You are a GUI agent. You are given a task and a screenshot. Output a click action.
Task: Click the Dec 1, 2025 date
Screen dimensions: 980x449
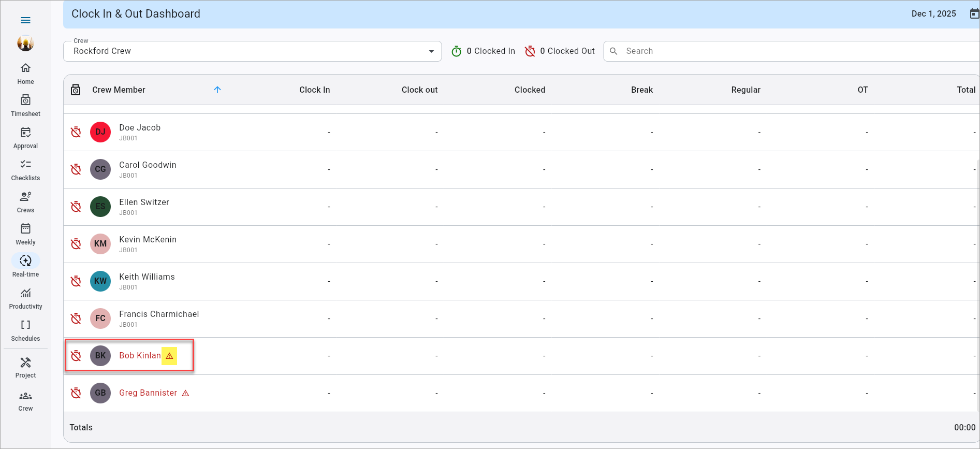click(x=933, y=14)
